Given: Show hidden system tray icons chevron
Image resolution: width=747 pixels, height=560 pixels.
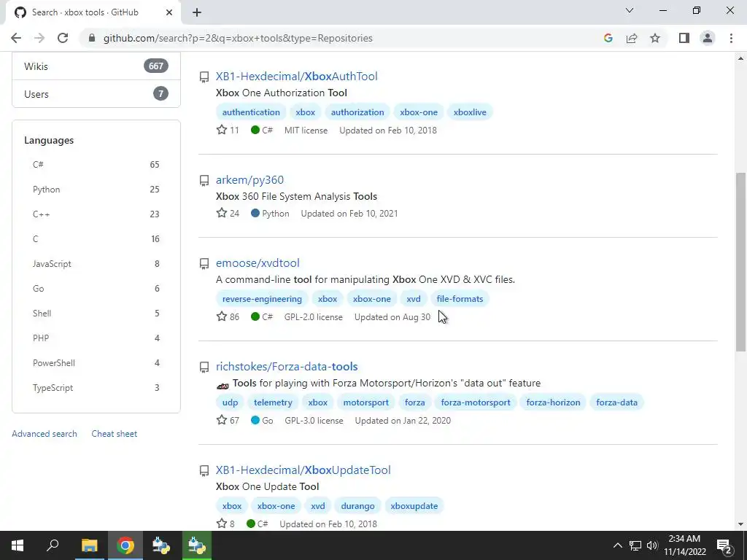Looking at the screenshot, I should tap(617, 545).
